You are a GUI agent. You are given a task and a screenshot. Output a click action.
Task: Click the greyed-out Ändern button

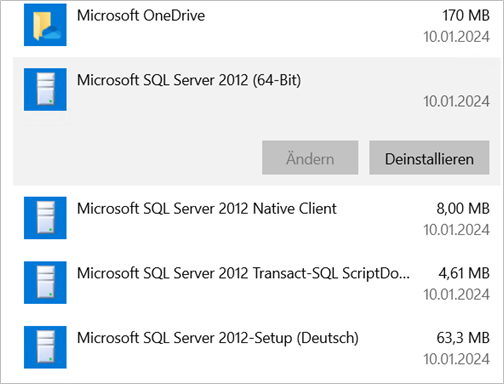point(310,158)
